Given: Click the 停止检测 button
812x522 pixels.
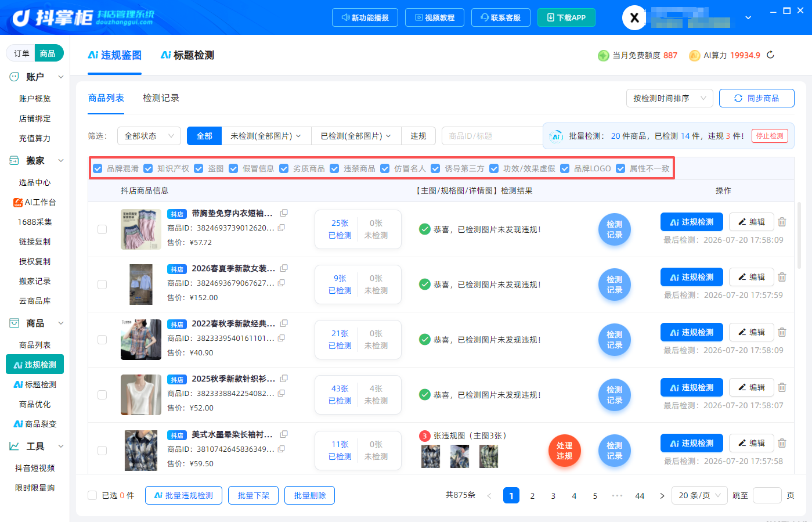Looking at the screenshot, I should click(770, 136).
